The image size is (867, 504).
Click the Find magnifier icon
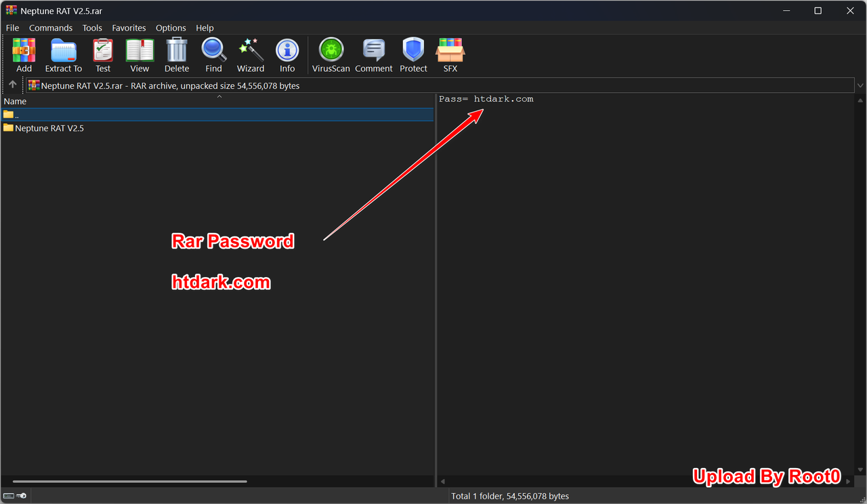coord(213,55)
